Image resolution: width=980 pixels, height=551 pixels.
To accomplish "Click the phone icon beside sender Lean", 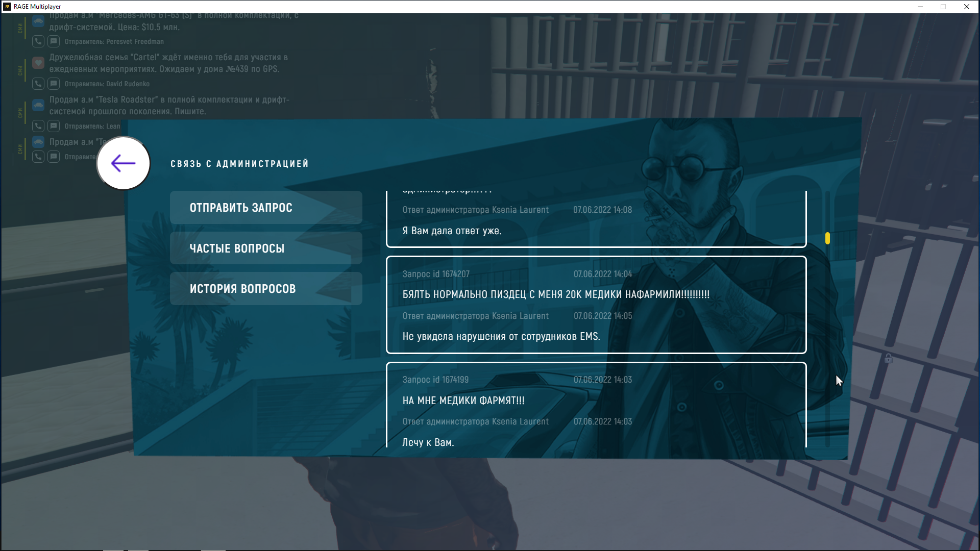I will click(x=38, y=126).
